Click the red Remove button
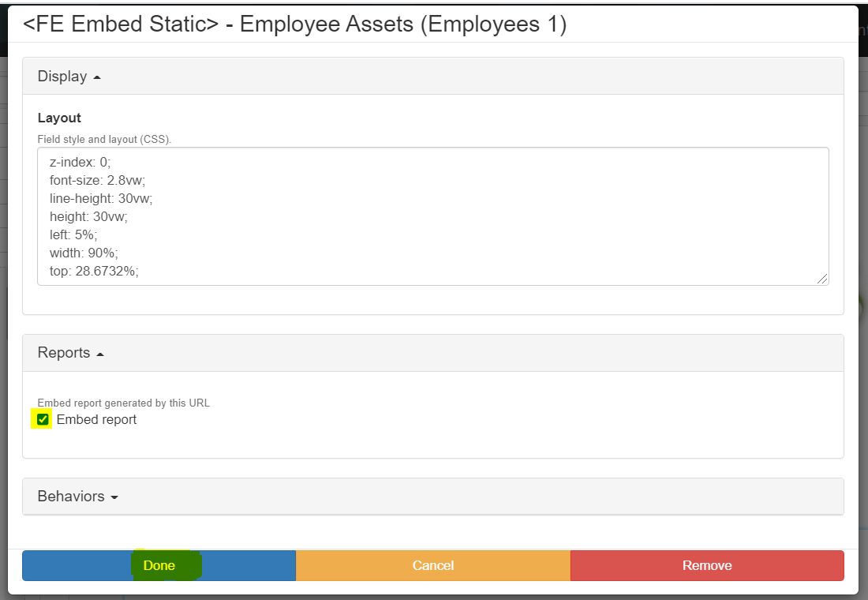This screenshot has width=868, height=600. (x=707, y=565)
